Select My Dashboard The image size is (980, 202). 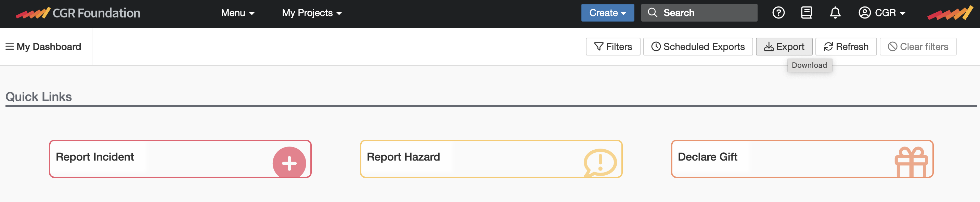tap(49, 47)
